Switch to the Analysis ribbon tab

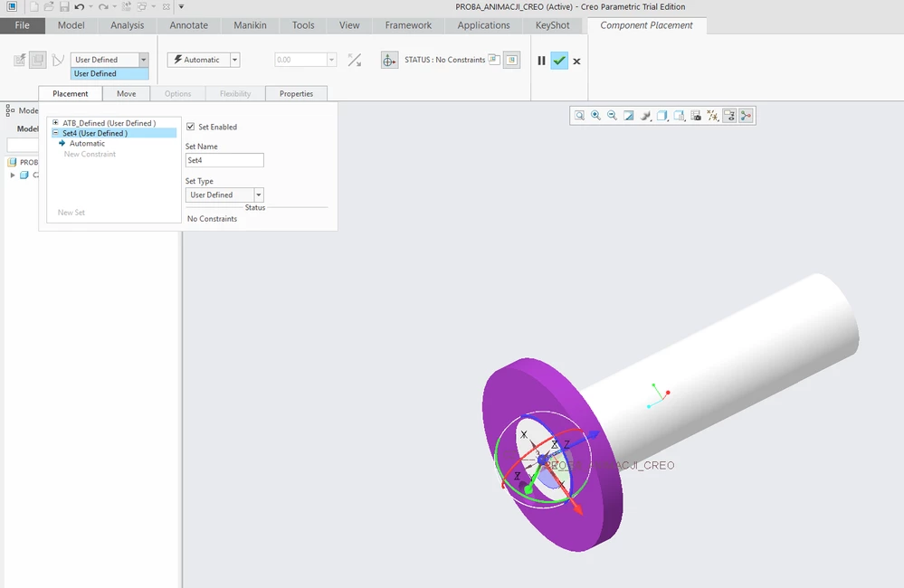128,25
